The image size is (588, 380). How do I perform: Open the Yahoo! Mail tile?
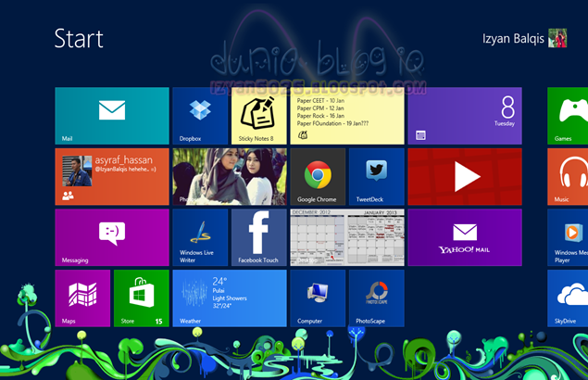pos(465,237)
